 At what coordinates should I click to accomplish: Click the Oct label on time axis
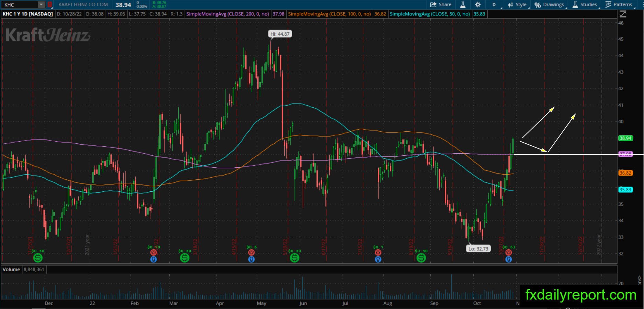pos(477,303)
